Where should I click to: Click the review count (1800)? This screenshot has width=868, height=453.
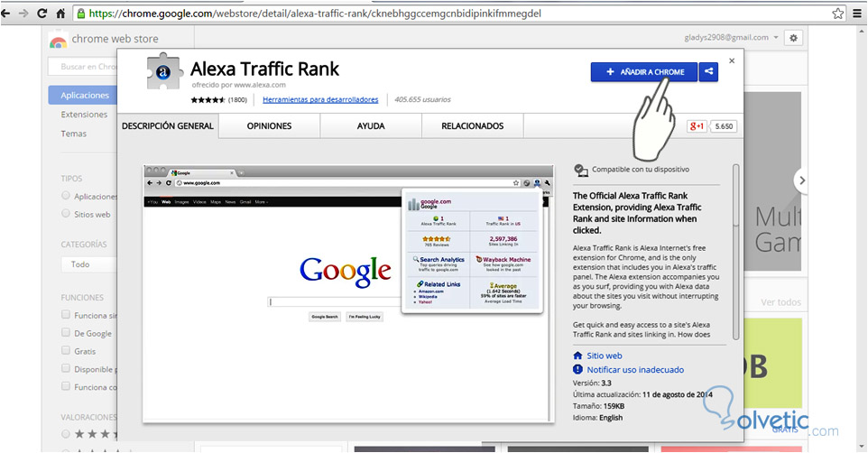tap(237, 99)
